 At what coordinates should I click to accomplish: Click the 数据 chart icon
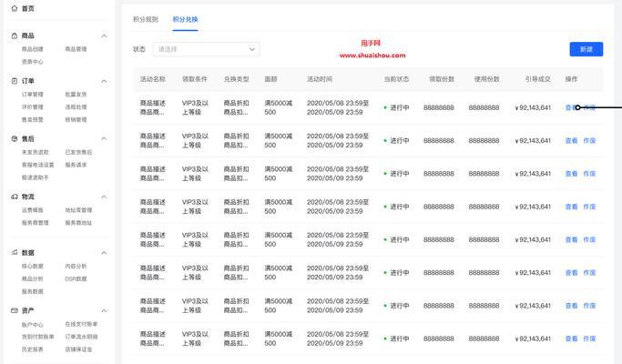tap(15, 253)
